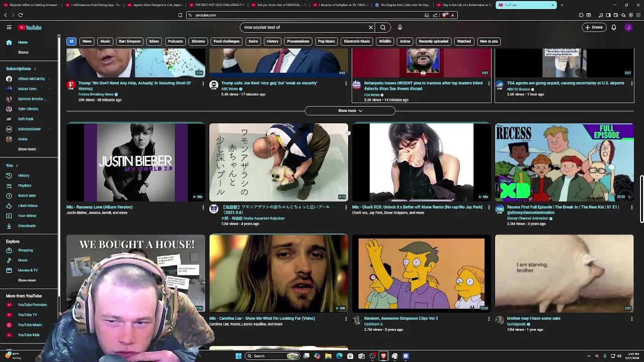Image resolution: width=644 pixels, height=362 pixels.
Task: Expand the Subscriptions section header
Action: [x=21, y=68]
